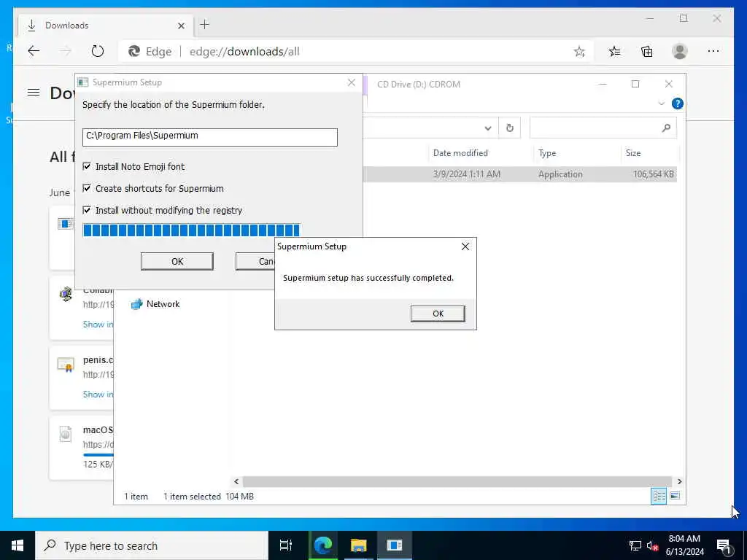Screen dimensions: 747x560
Task: Select the Downloads tab in Edge
Action: point(106,26)
